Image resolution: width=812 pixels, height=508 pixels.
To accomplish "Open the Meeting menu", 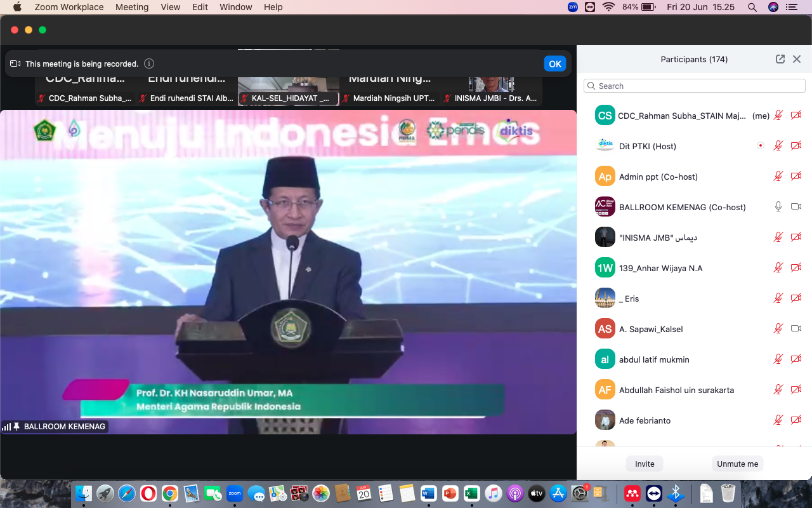I will coord(132,7).
